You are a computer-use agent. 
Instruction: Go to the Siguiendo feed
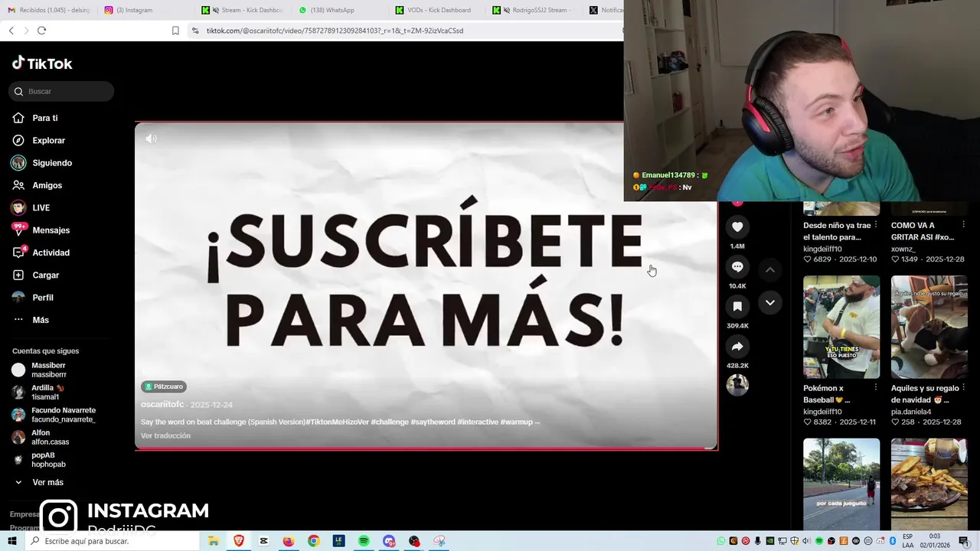[41, 163]
